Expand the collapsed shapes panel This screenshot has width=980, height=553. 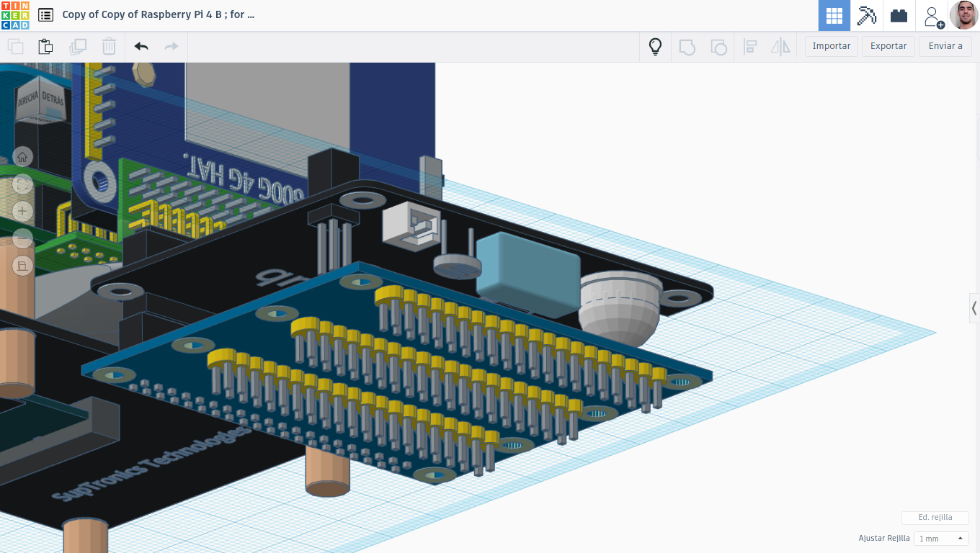click(x=974, y=308)
